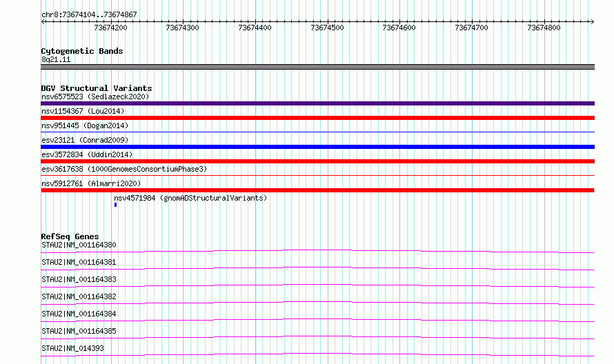This screenshot has height=364, width=614.
Task: Open the STAU2|NM_001164385 transcript
Action: [79, 331]
